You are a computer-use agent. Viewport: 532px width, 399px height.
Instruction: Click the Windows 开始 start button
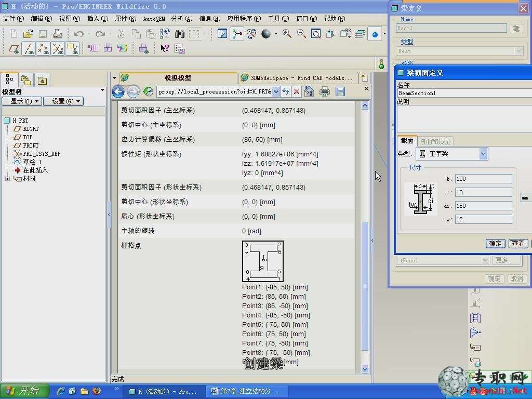[x=24, y=391]
